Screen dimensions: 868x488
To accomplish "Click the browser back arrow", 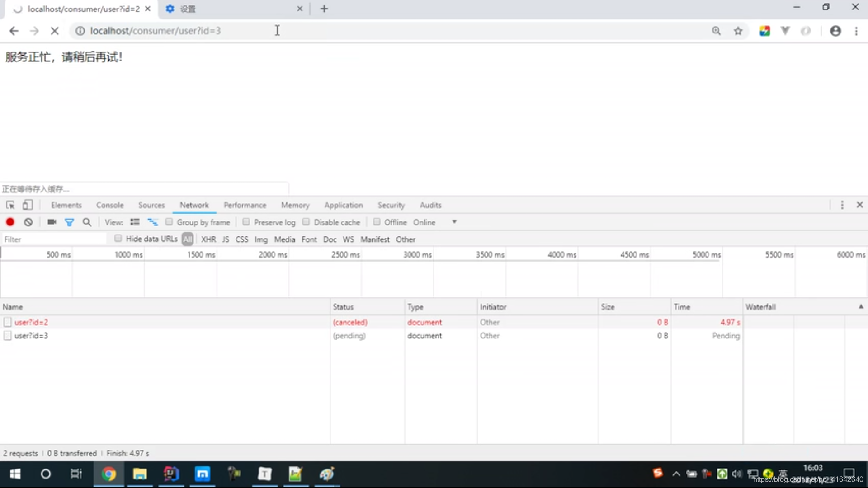I will [x=14, y=31].
